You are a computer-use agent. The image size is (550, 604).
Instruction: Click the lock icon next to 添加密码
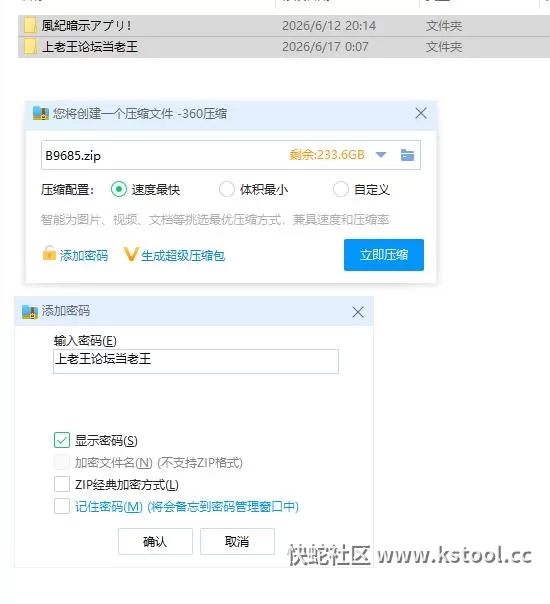click(49, 253)
